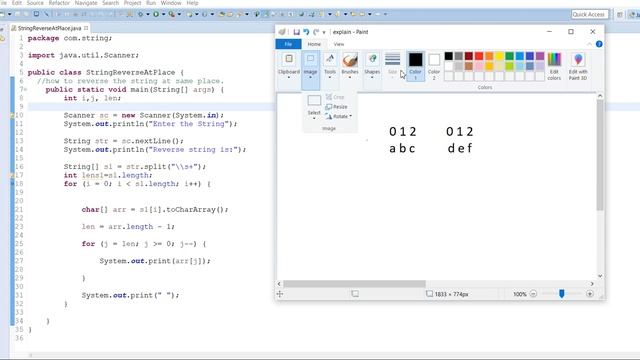
Task: Open the Customize Quick Access Toolbar arrow in Paint
Action: pyautogui.click(x=324, y=32)
